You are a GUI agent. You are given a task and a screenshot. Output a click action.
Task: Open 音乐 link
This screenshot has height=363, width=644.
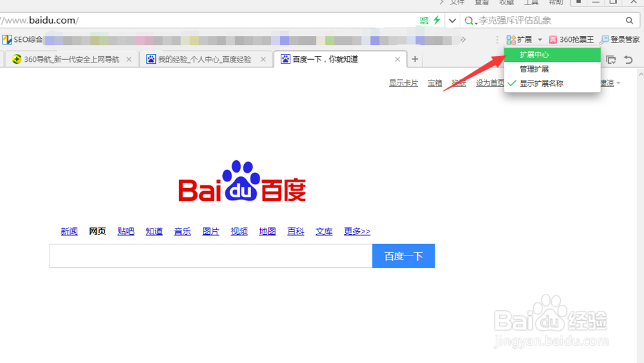pos(182,231)
